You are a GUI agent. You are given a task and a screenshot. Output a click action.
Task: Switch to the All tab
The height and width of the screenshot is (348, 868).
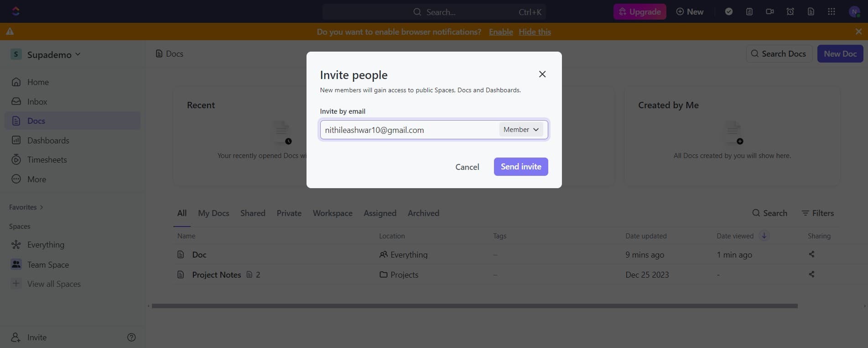(x=182, y=213)
